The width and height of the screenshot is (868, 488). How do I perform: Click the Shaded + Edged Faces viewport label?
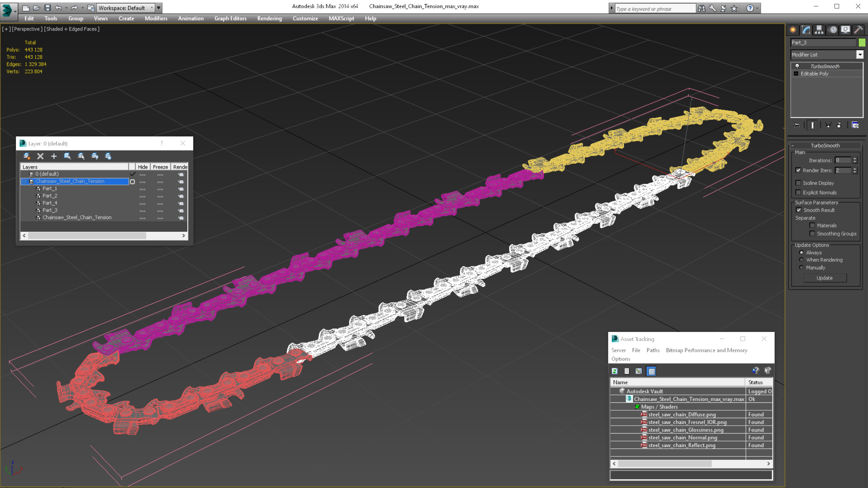pyautogui.click(x=72, y=29)
